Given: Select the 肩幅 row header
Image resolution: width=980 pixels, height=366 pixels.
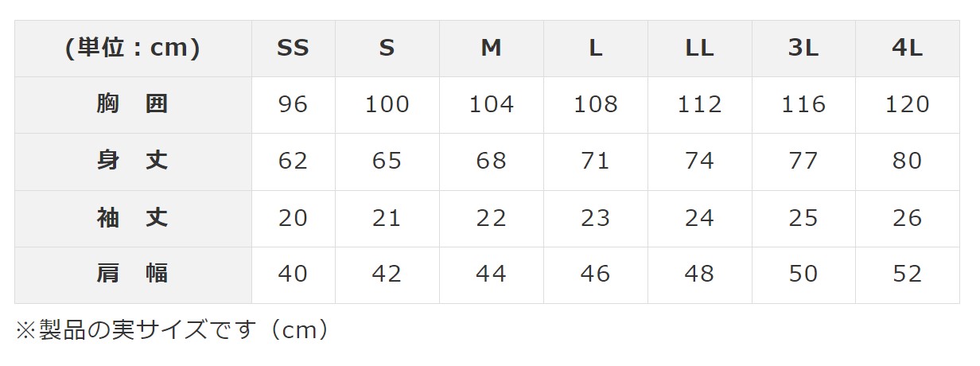Looking at the screenshot, I should point(133,274).
